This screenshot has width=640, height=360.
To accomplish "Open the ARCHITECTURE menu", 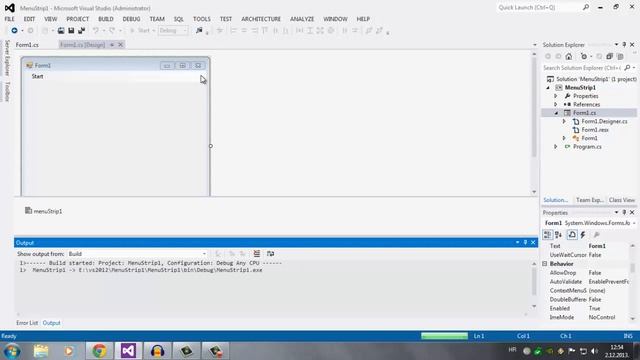I will point(261,19).
